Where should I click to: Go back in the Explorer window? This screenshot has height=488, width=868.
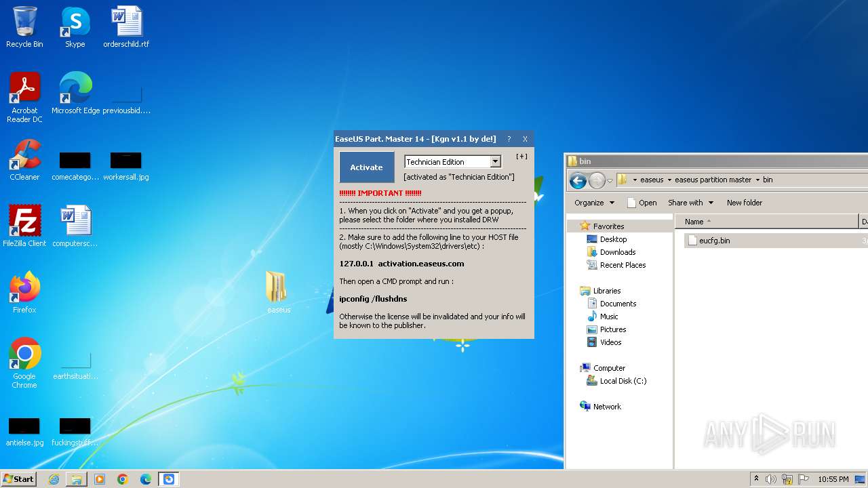pos(578,180)
